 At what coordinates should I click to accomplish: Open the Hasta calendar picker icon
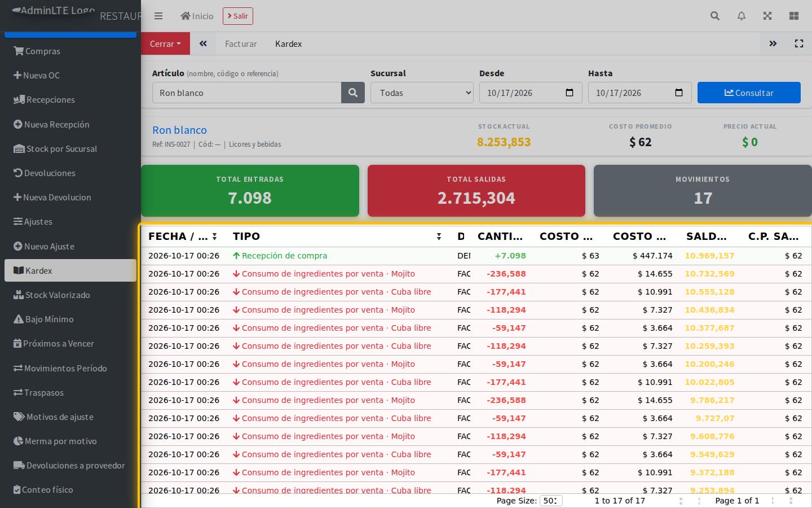point(679,93)
